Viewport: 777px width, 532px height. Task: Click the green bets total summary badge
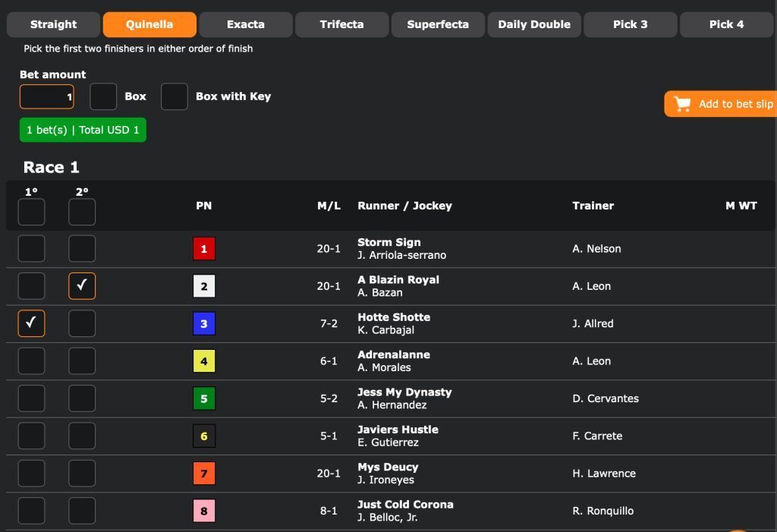[83, 130]
